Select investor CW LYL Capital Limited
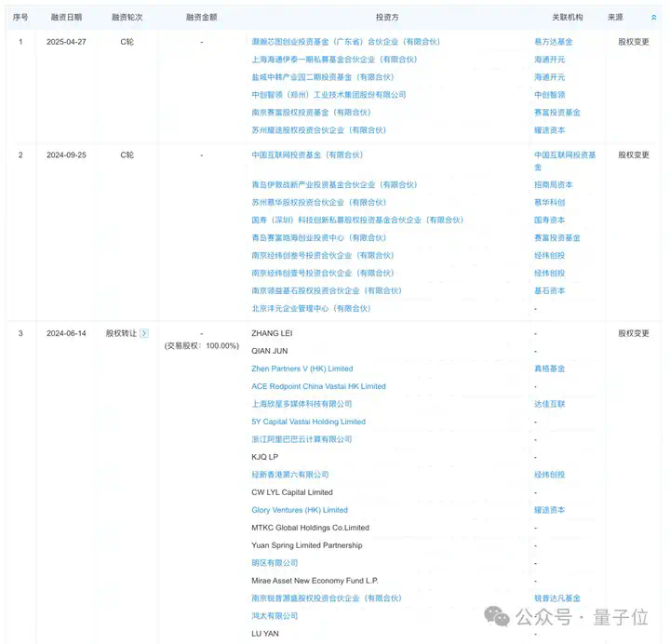The height and width of the screenshot is (644, 670). click(292, 492)
